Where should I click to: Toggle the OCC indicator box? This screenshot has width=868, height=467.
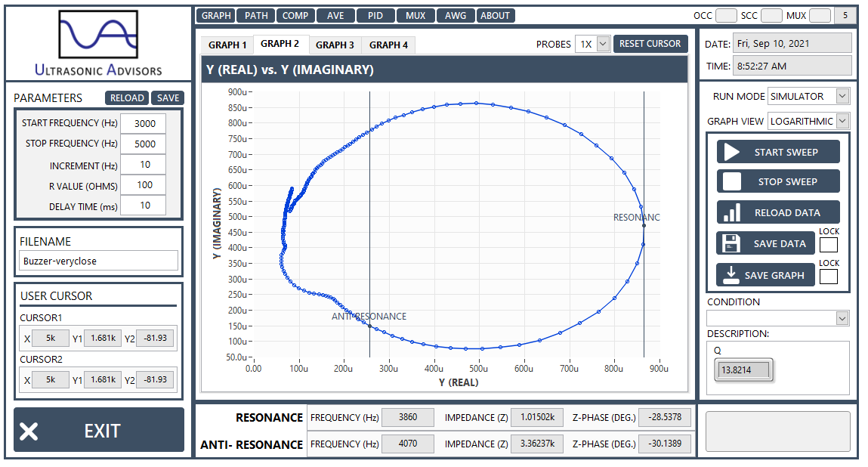726,16
